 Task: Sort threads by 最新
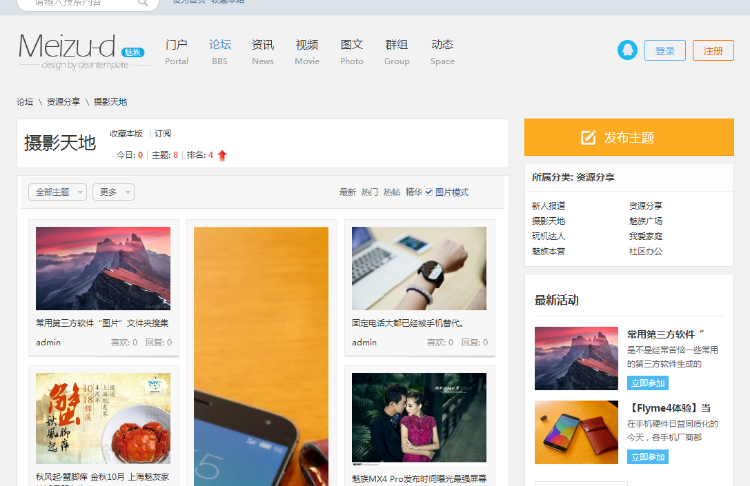347,192
